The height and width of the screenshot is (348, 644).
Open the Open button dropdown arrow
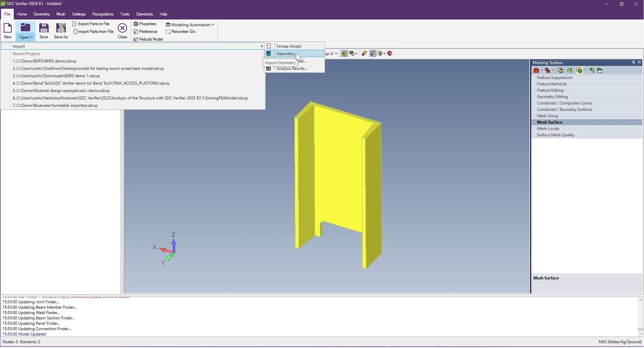(31, 37)
